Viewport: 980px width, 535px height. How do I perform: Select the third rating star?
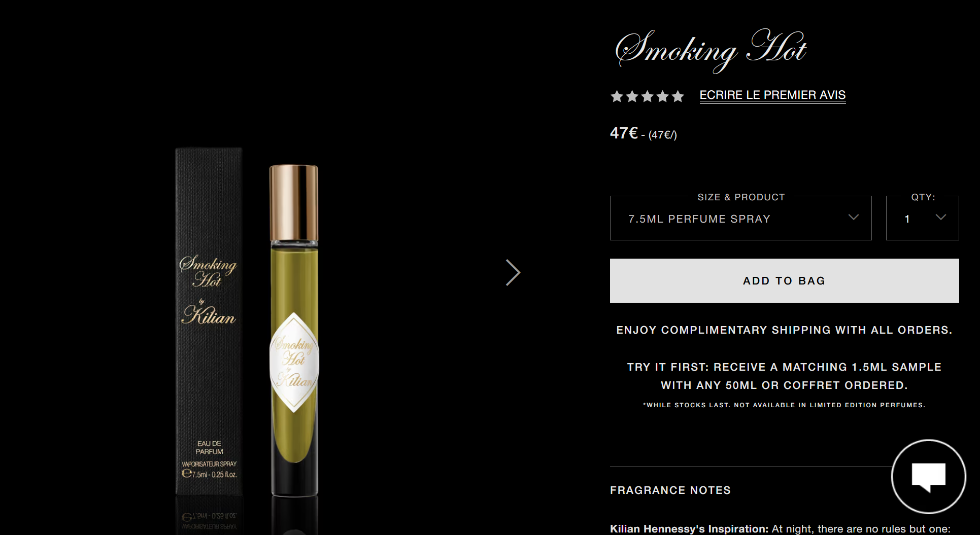click(647, 96)
